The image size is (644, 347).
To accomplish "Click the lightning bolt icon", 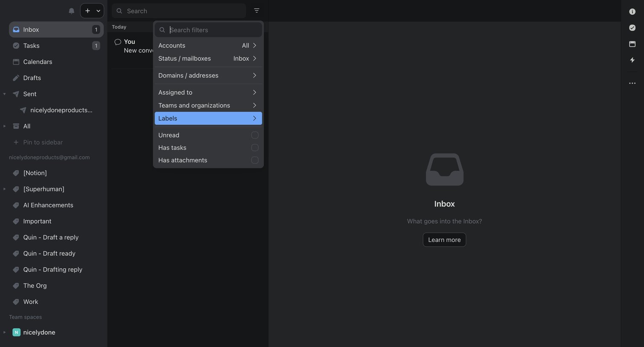I will pos(632,60).
